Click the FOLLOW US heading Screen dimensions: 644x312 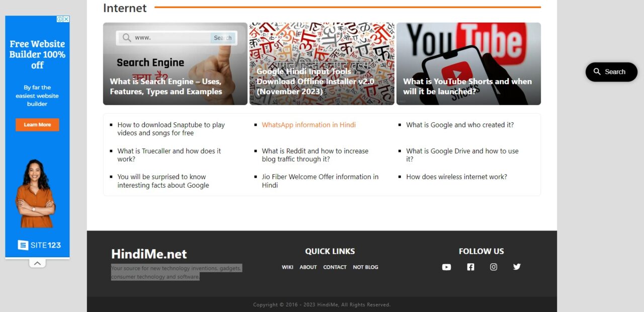click(481, 251)
